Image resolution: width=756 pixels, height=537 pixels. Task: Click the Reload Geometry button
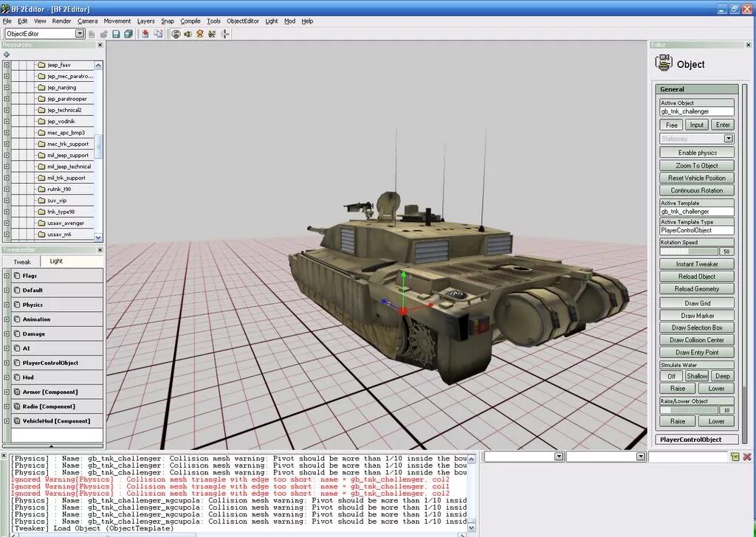[x=697, y=289]
